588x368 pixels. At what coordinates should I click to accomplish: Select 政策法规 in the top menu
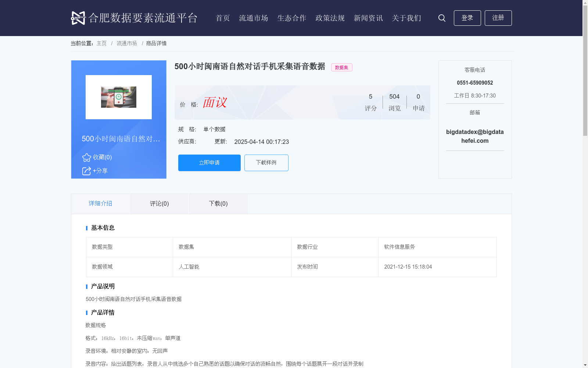coord(330,18)
